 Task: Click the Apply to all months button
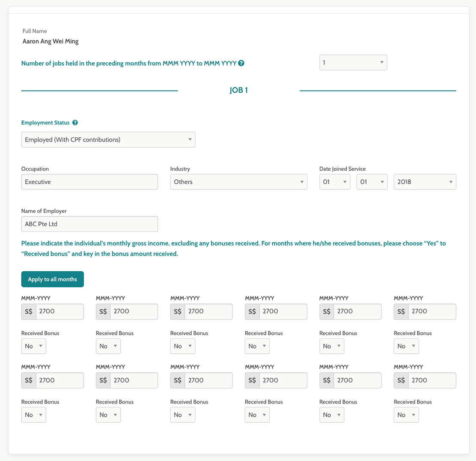(52, 279)
